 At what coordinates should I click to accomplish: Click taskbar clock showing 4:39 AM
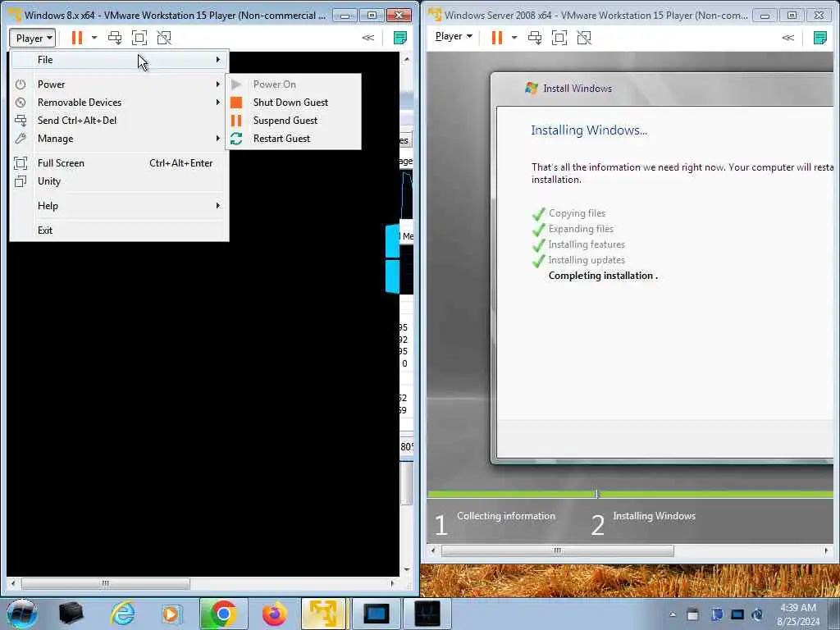click(798, 614)
